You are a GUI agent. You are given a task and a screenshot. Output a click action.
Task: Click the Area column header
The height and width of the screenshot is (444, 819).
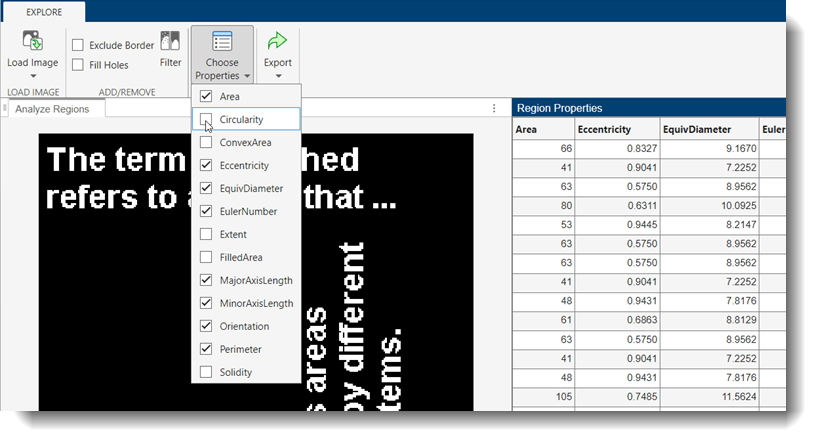click(x=543, y=129)
